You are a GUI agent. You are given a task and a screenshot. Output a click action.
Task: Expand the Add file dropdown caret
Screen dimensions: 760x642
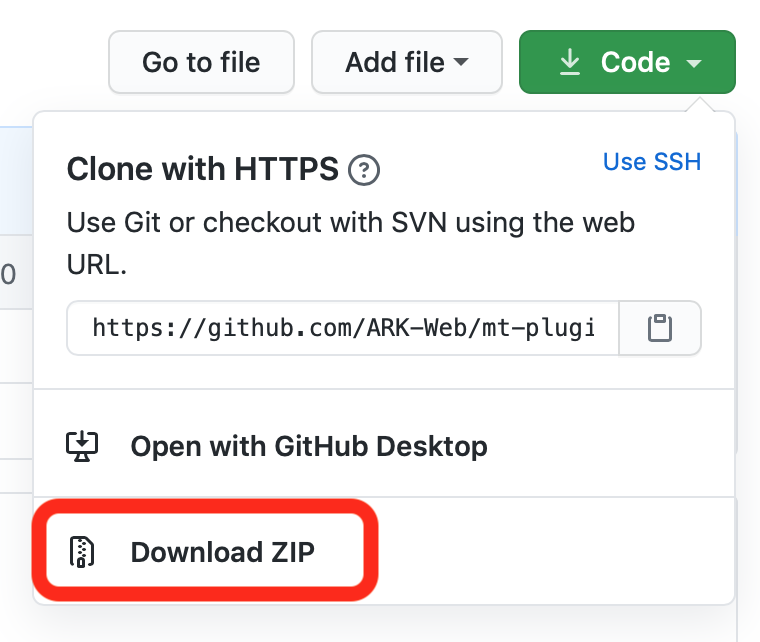[461, 62]
